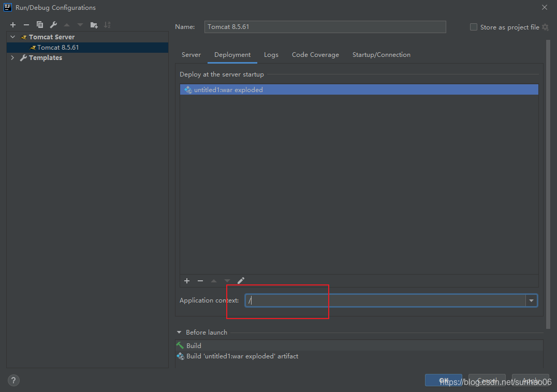Open the Logs tab
This screenshot has height=392, width=557.
(x=271, y=55)
